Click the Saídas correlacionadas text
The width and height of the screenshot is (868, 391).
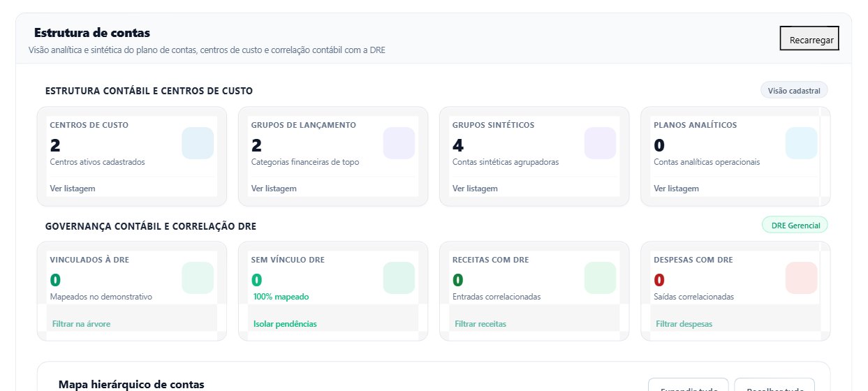(693, 297)
